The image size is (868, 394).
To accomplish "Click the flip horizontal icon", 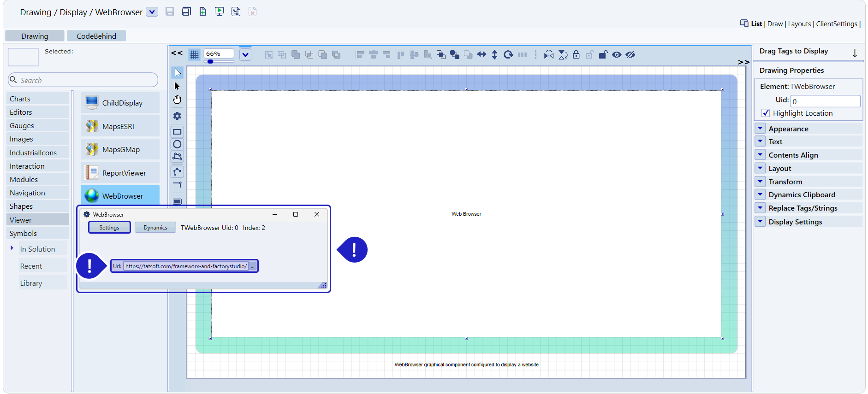I will tap(548, 55).
